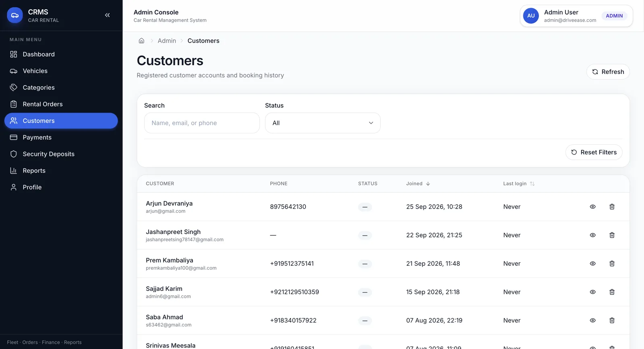Click Sajjad Karim customer name

click(164, 289)
